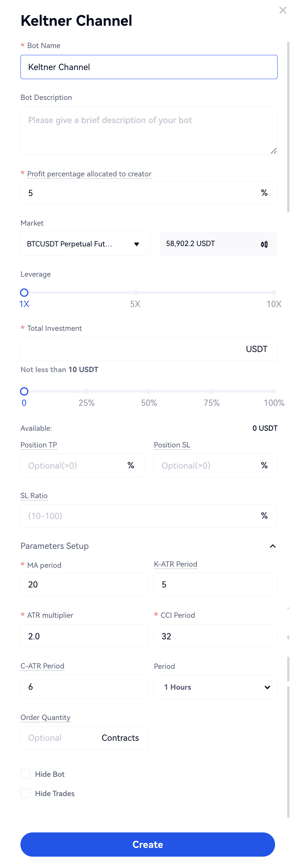This screenshot has height=868, width=294.
Task: Click the candlestick chart icon beside price
Action: click(x=264, y=244)
